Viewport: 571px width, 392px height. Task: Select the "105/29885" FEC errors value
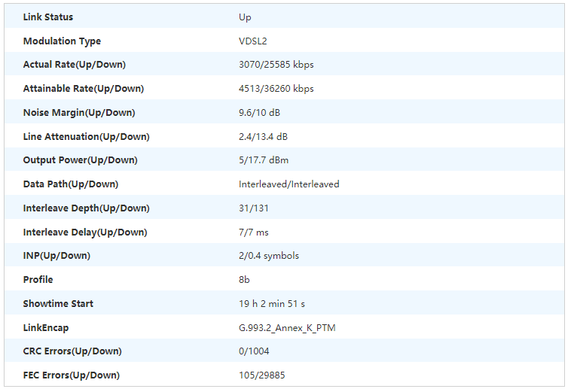[x=262, y=375]
